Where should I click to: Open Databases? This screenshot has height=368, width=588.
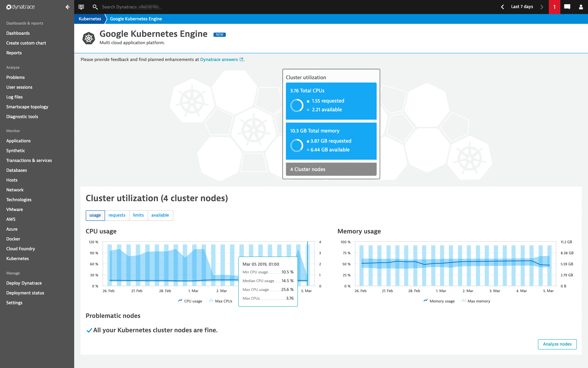(16, 170)
